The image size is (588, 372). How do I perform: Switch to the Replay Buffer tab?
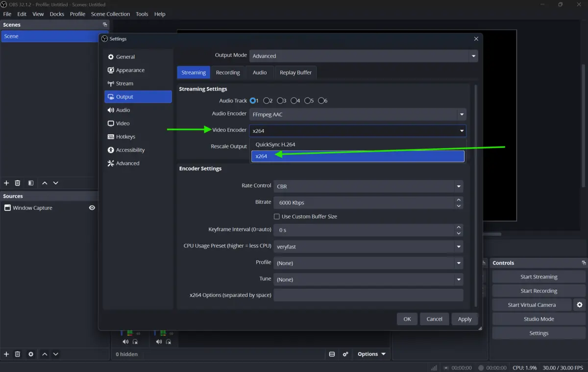[295, 73]
